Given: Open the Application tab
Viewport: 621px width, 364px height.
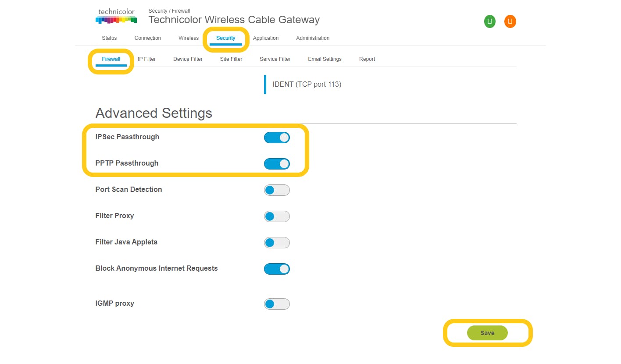Looking at the screenshot, I should (x=266, y=38).
